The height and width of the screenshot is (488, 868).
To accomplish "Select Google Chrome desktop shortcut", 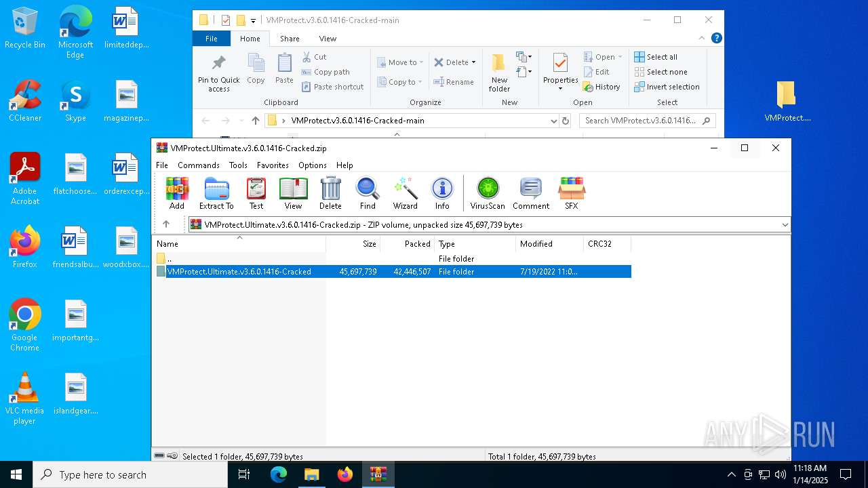I will coord(24,325).
